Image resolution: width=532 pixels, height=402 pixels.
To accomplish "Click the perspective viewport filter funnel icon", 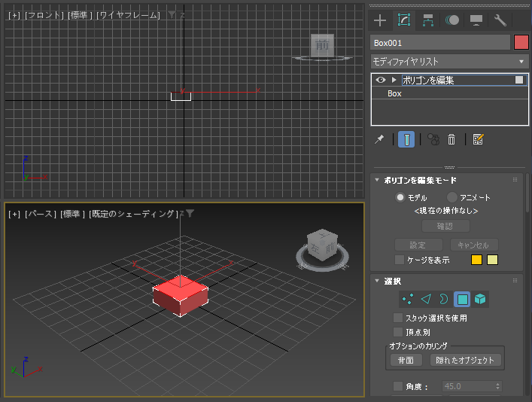I will coord(190,213).
